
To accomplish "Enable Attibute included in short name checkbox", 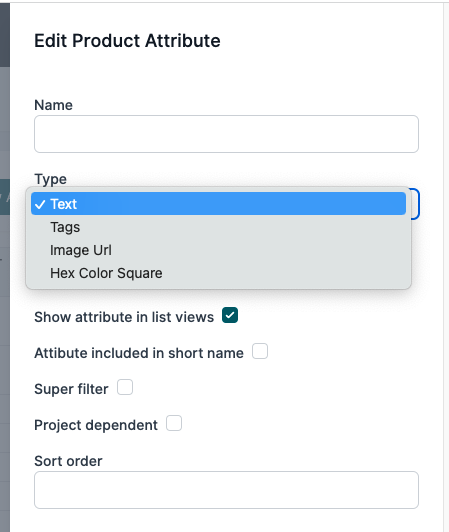I will point(260,351).
